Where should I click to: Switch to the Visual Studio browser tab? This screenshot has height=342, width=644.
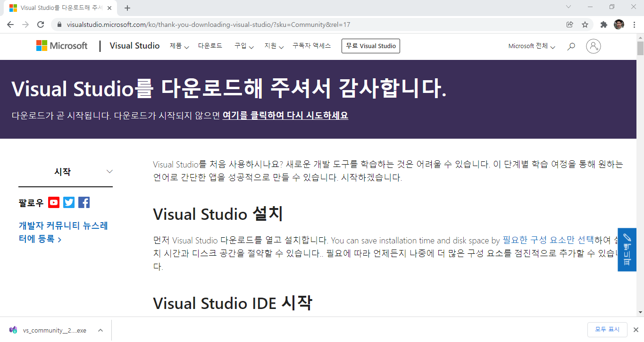57,8
